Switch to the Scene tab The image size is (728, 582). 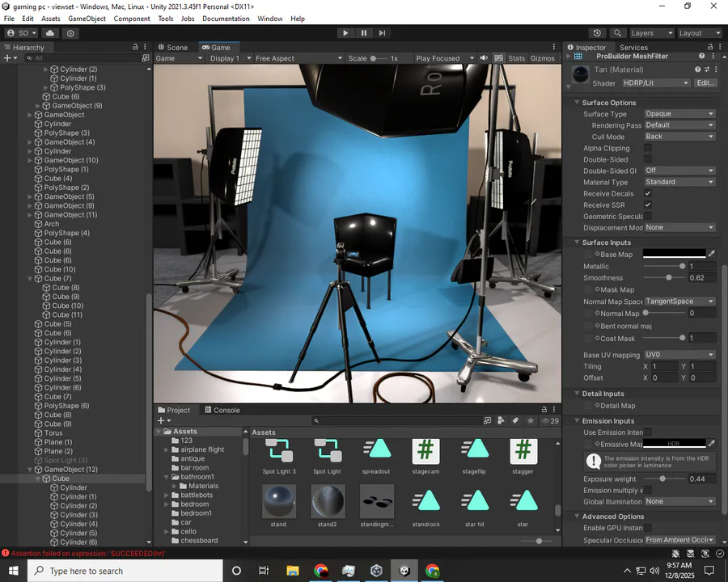point(173,48)
